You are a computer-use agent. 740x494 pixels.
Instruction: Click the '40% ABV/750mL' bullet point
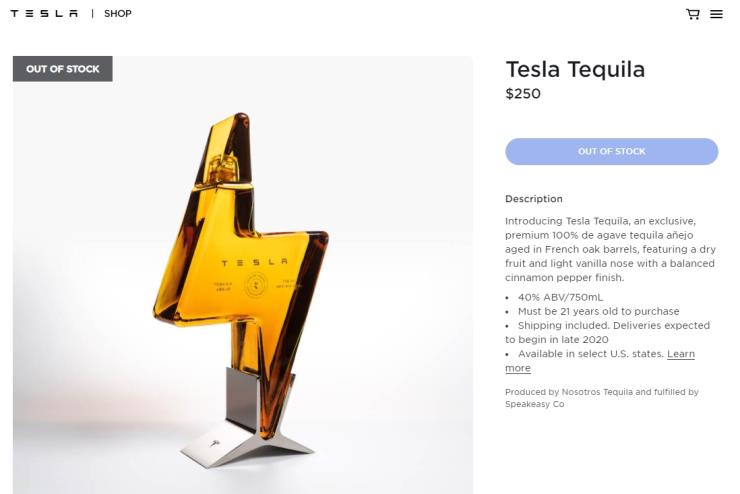tap(561, 297)
